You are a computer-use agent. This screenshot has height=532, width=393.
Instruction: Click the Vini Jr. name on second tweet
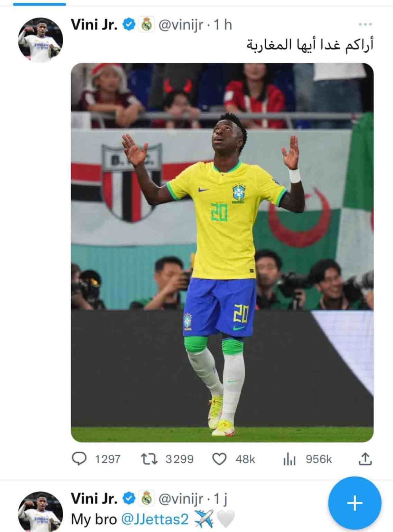94,498
